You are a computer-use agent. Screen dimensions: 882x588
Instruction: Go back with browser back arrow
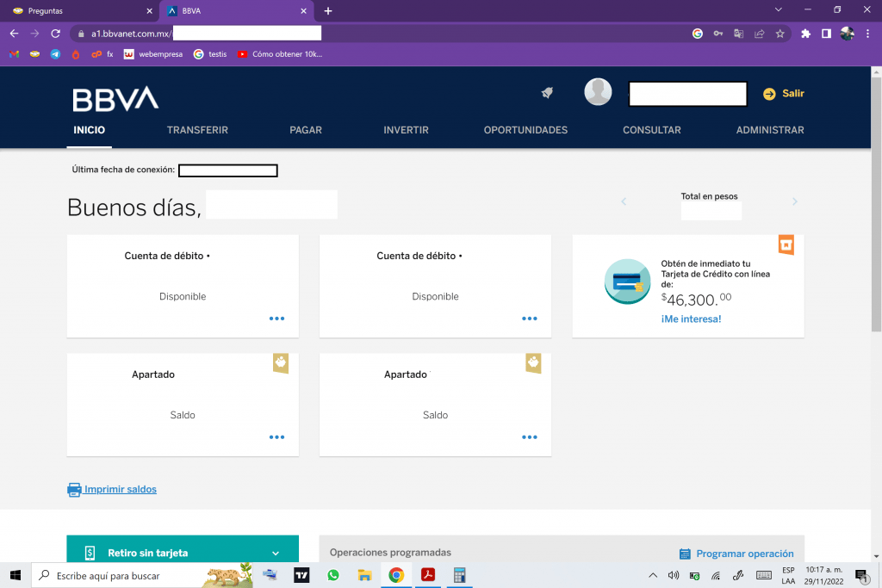[x=14, y=34]
